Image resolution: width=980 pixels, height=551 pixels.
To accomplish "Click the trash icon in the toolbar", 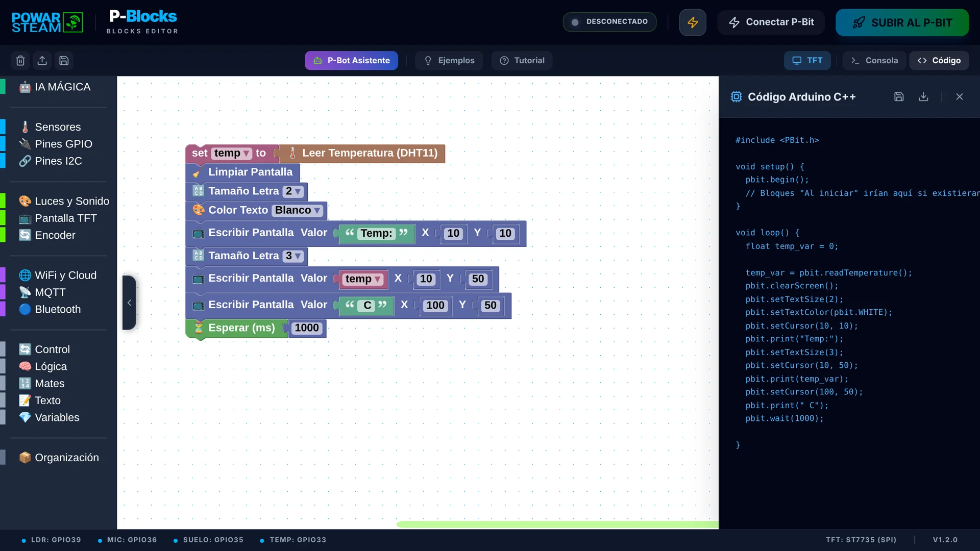I will (20, 61).
